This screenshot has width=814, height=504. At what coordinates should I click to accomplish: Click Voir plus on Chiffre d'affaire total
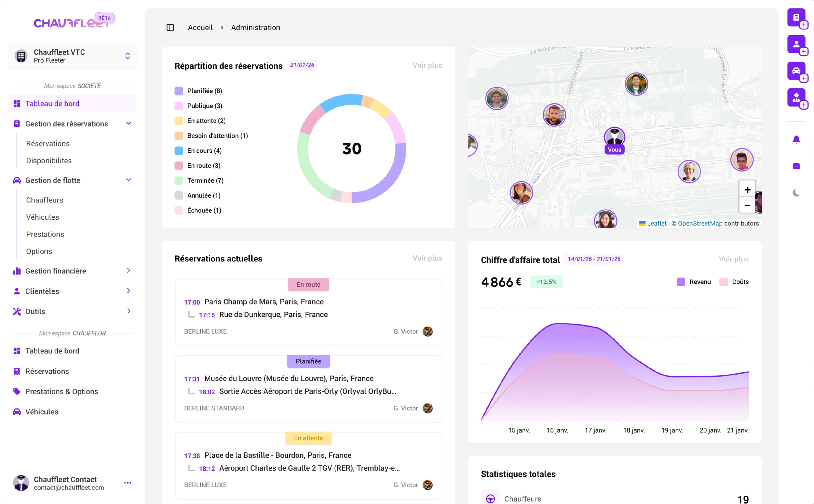click(734, 259)
